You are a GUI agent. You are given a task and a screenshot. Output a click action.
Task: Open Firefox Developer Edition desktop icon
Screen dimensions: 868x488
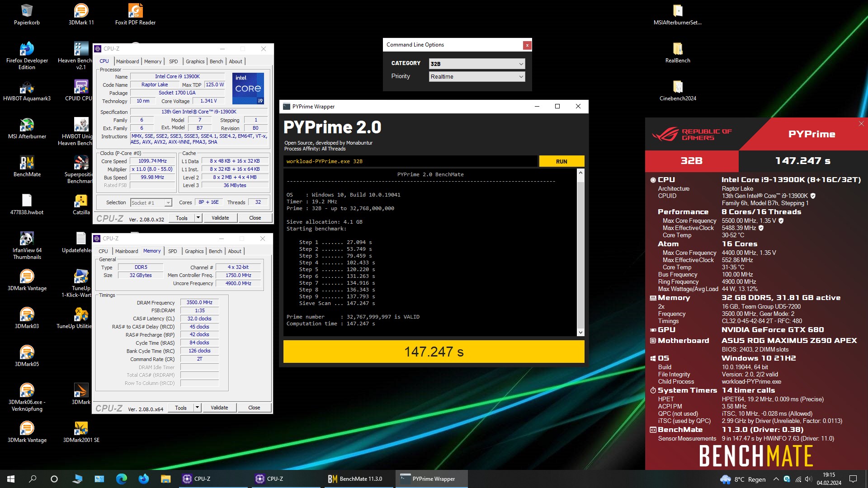click(x=27, y=55)
